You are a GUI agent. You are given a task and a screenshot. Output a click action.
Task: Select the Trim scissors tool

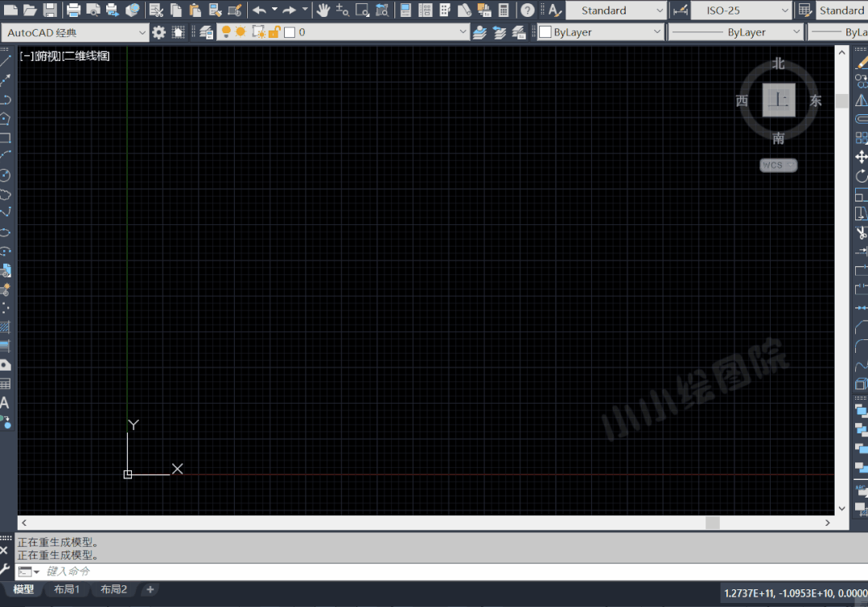[862, 233]
